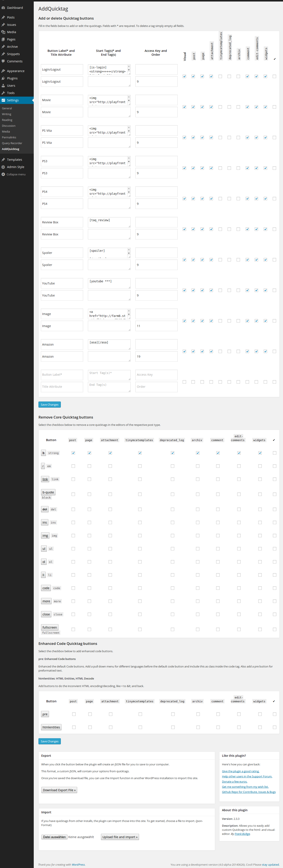Toggle the post checkbox in Movie row
Screen dimensions: 283x868
pyautogui.click(x=193, y=107)
